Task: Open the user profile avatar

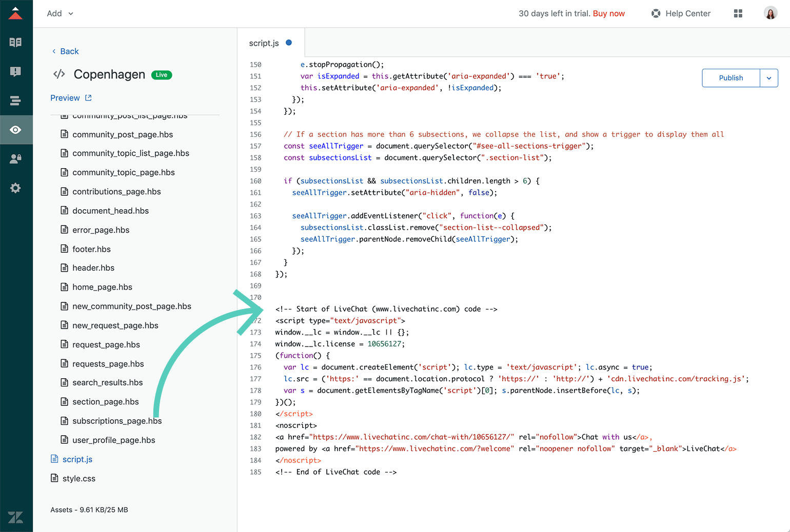Action: pyautogui.click(x=771, y=13)
